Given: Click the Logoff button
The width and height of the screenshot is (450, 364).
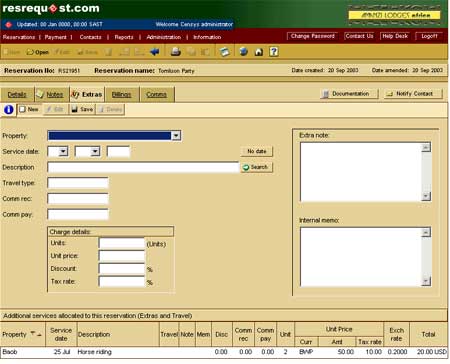Looking at the screenshot, I should pos(429,36).
